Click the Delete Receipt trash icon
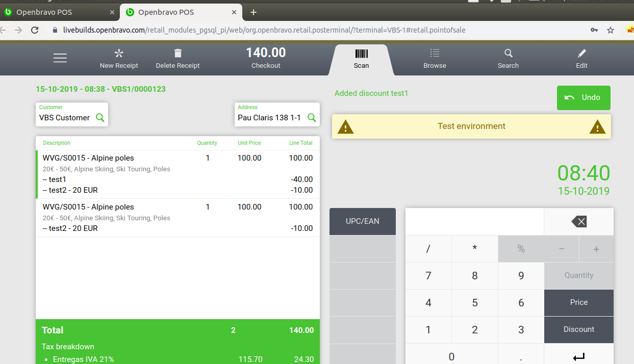The width and height of the screenshot is (634, 364). click(x=177, y=53)
